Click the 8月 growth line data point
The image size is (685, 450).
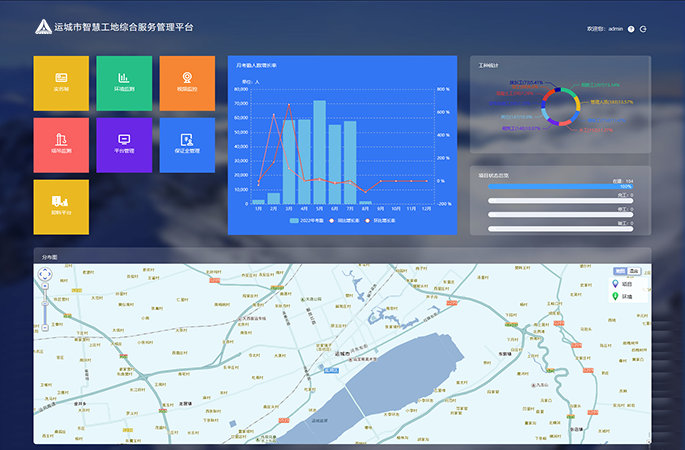coord(366,191)
